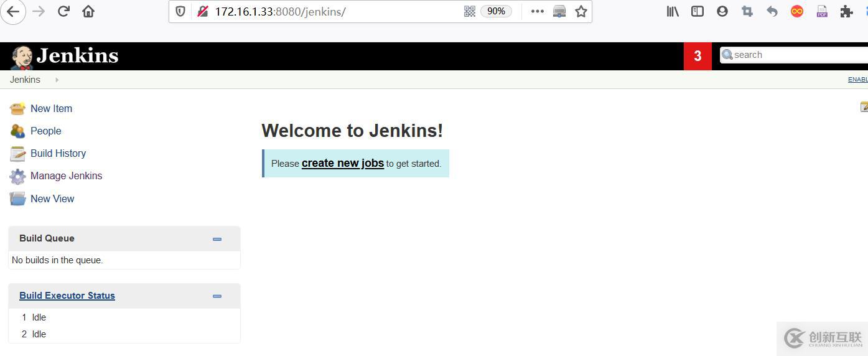Click the undo arrow extension icon

772,11
